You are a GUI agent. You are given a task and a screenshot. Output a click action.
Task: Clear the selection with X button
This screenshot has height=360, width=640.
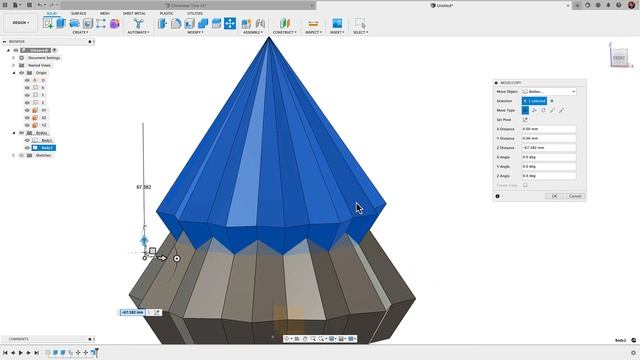pos(552,101)
